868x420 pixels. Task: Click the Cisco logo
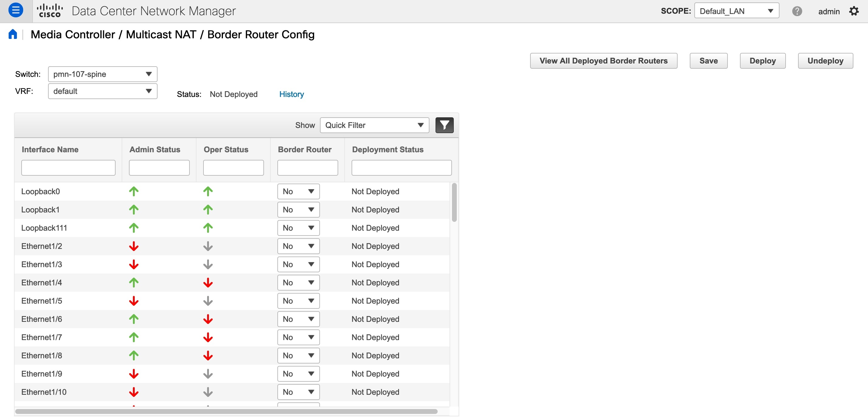tap(50, 11)
